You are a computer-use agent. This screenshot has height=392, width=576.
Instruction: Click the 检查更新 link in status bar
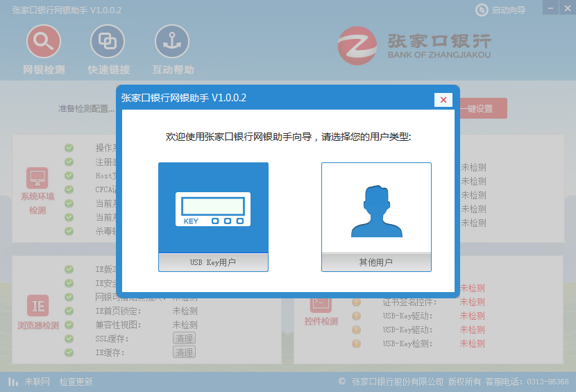(76, 382)
